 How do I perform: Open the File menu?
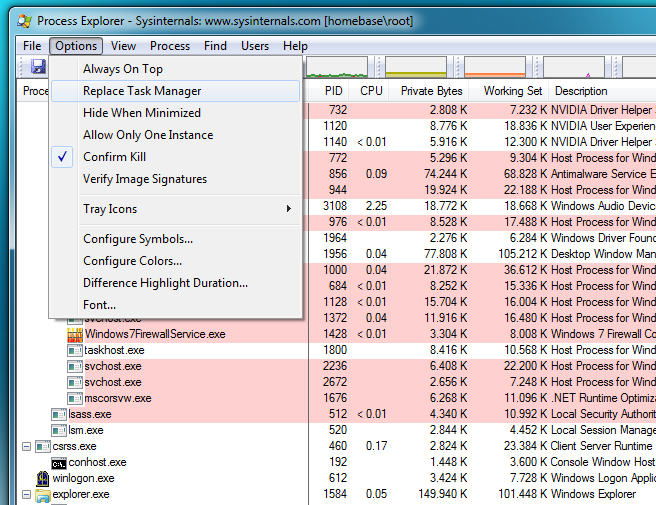pos(32,46)
